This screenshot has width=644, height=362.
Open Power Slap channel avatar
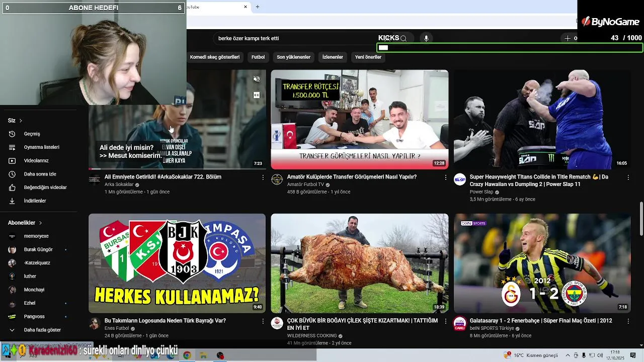point(460,180)
